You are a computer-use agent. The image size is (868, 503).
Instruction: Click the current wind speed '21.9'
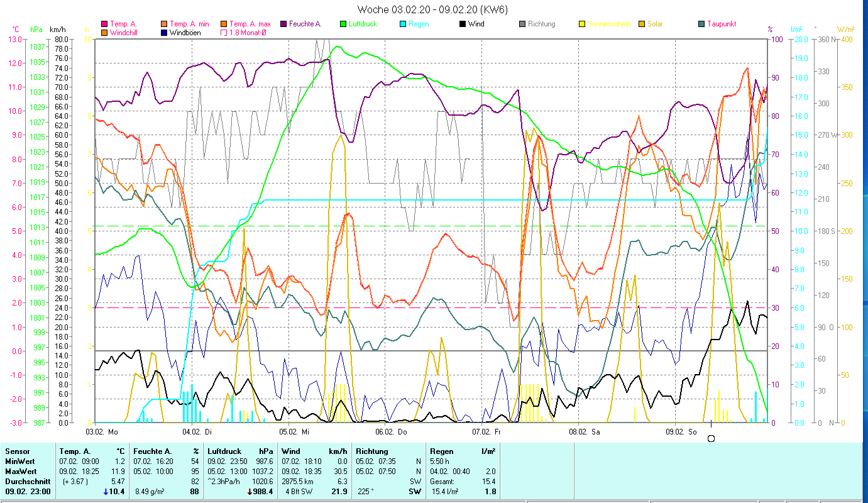[x=340, y=492]
